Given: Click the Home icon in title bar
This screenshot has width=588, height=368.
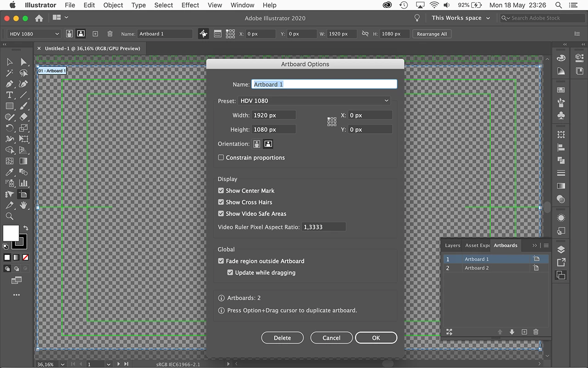Looking at the screenshot, I should 39,18.
